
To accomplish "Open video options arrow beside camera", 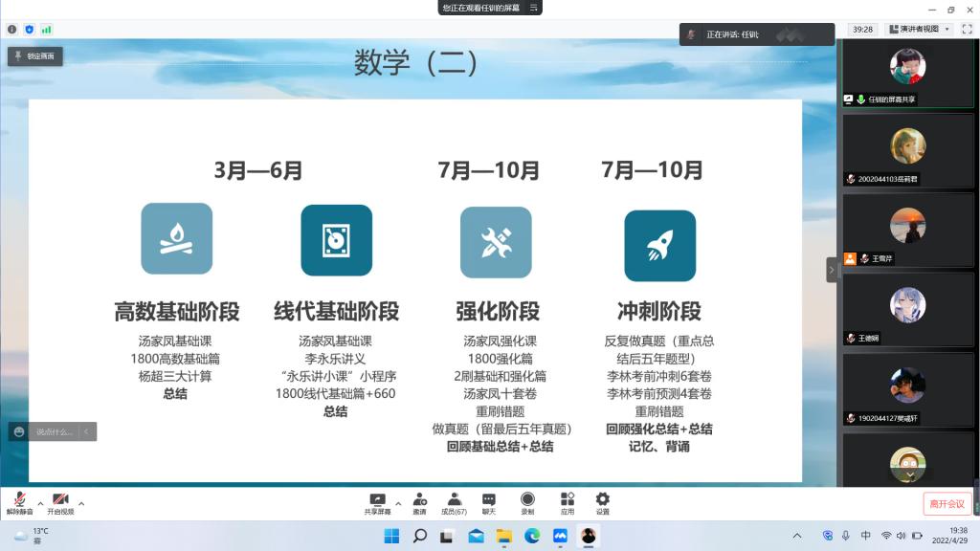I will tap(81, 503).
